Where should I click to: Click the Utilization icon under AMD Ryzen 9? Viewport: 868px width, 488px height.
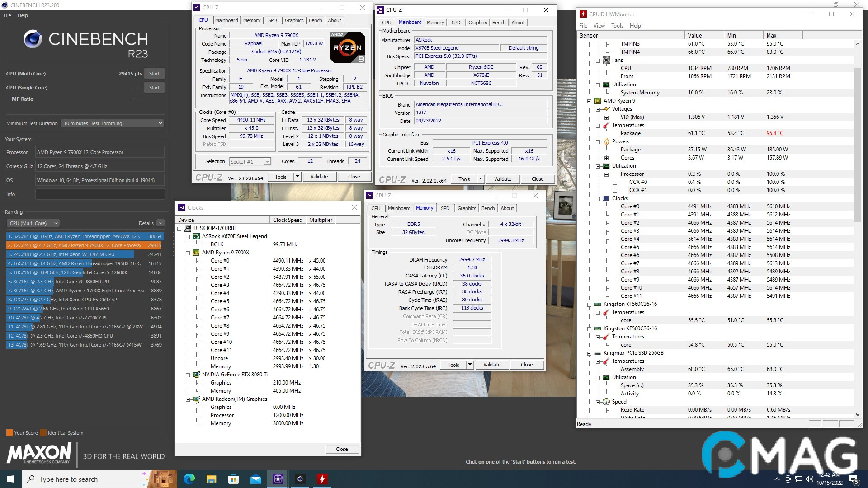pos(606,165)
